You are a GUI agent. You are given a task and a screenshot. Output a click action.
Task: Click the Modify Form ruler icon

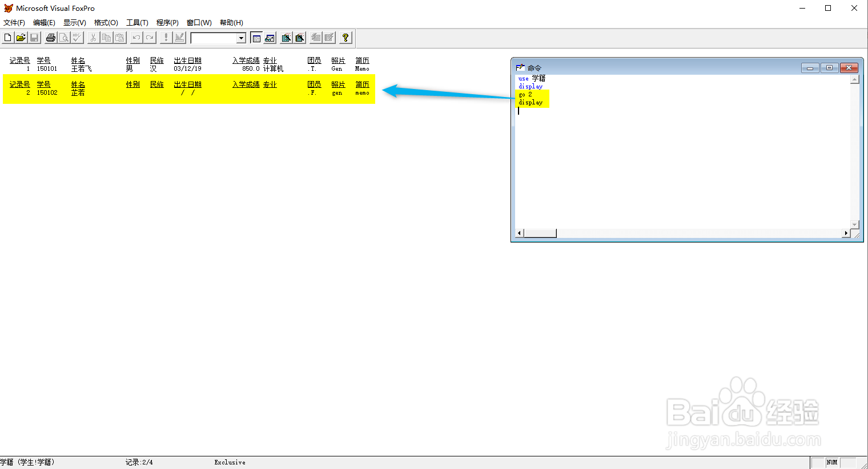[180, 38]
